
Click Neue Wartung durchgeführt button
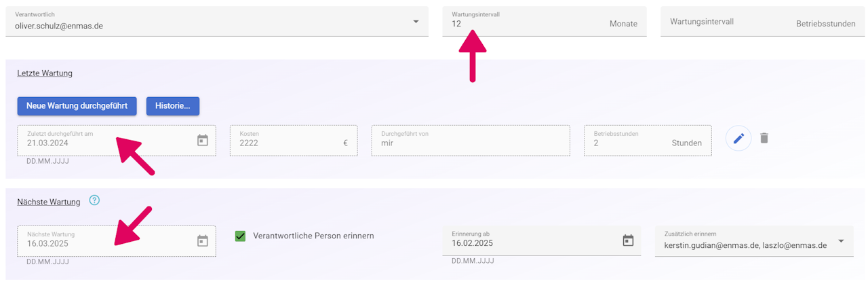[x=77, y=106]
